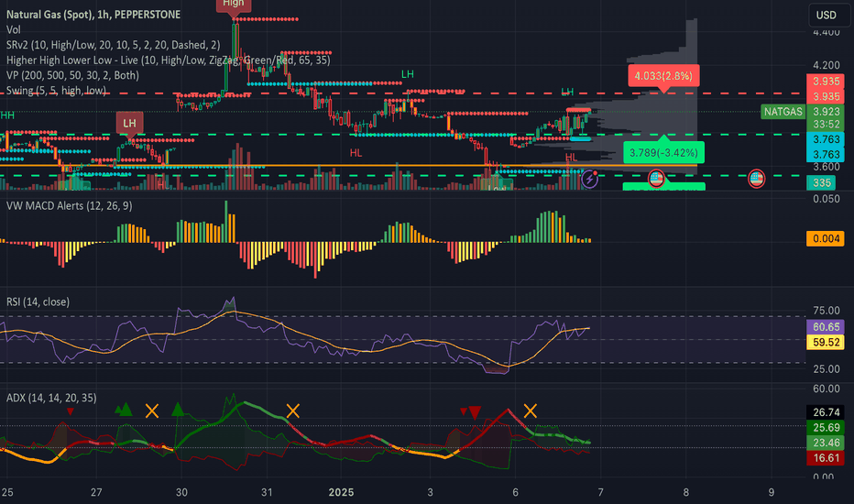Select Higher High Lower Low indicator legend
Image resolution: width=854 pixels, height=504 pixels.
169,60
